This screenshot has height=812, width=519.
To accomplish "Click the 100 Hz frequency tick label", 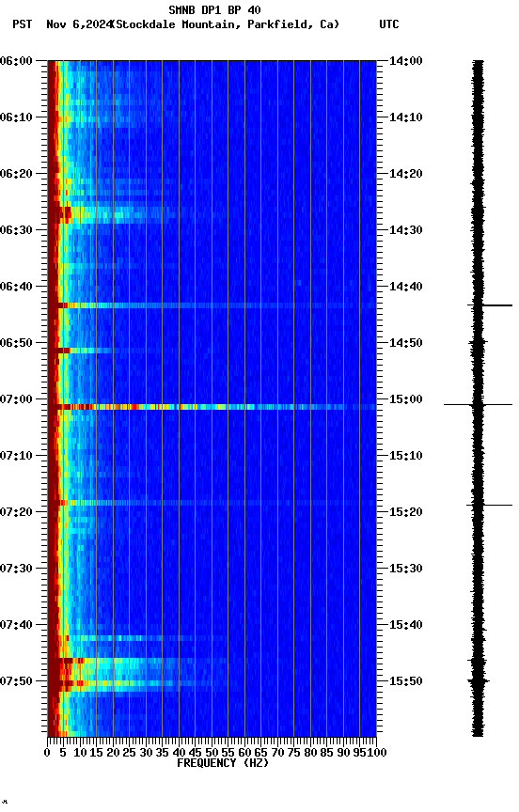I will [378, 753].
